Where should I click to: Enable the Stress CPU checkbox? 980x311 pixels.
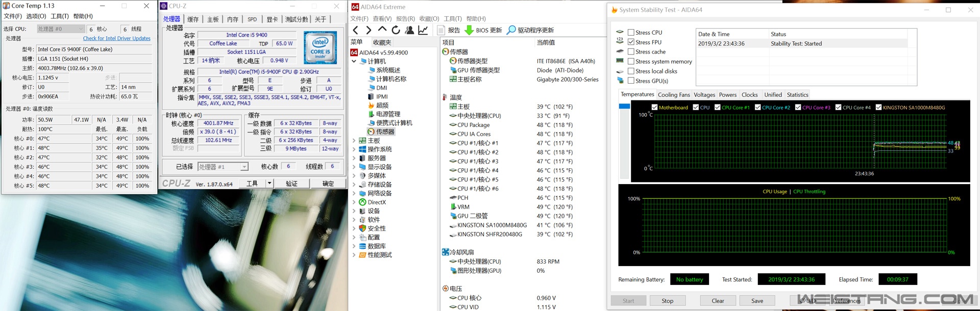(631, 33)
